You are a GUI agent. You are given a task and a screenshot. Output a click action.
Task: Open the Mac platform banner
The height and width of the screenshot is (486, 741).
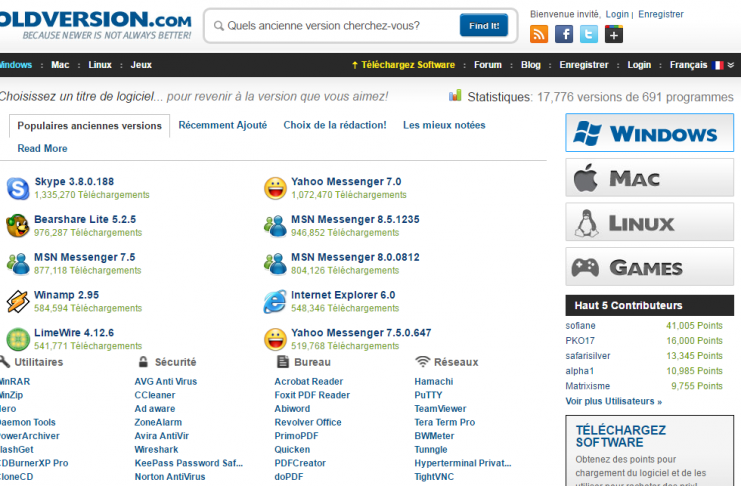click(x=649, y=177)
